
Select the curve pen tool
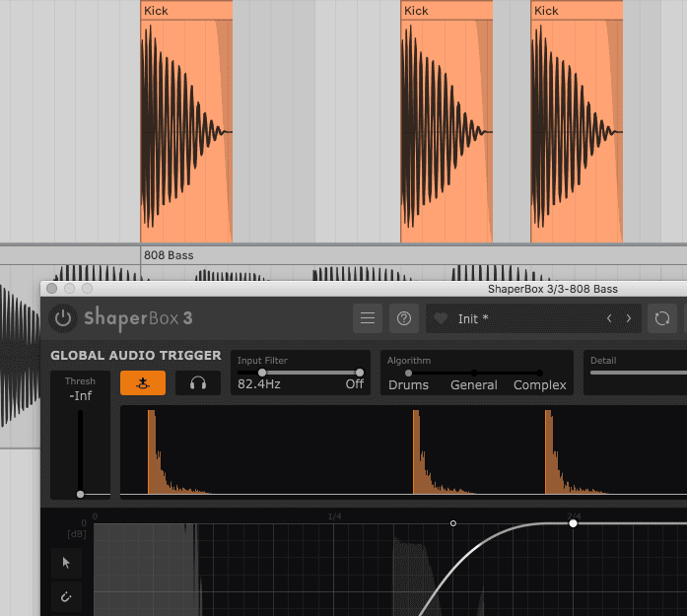click(66, 596)
